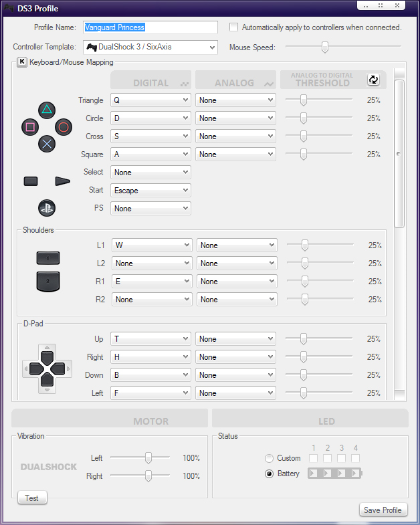The height and width of the screenshot is (525, 420).
Task: Click the Start button icon
Action: click(x=63, y=181)
